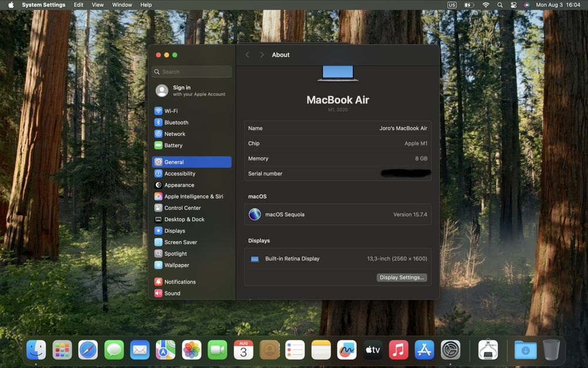The image size is (588, 368).
Task: Click the Search field in System Settings
Action: [x=192, y=72]
